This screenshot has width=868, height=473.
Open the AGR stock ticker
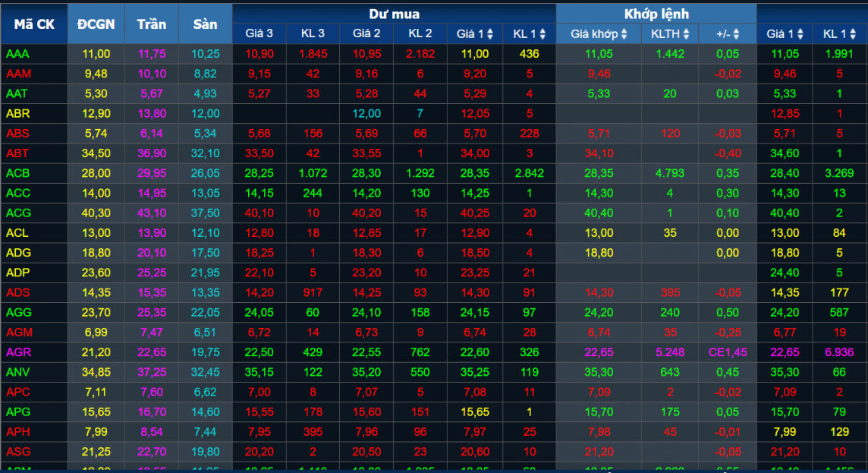(17, 352)
